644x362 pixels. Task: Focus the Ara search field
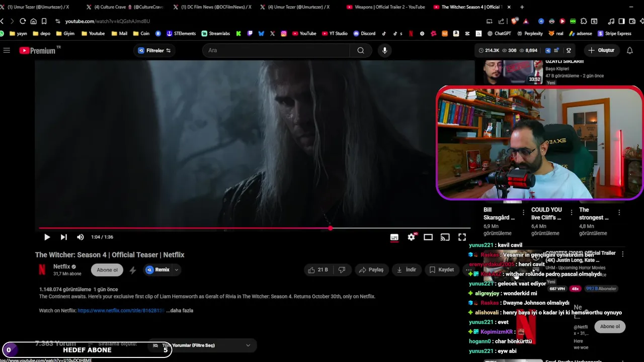pyautogui.click(x=276, y=50)
